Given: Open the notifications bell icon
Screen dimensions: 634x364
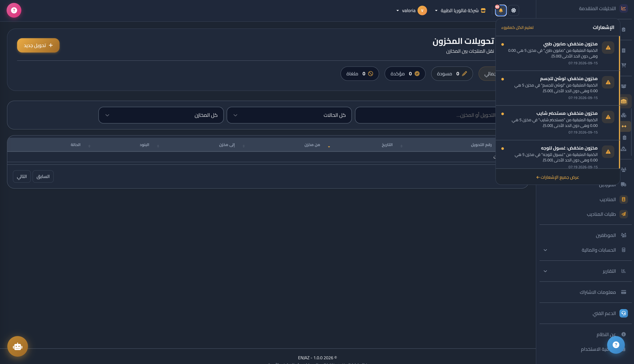Looking at the screenshot, I should [x=501, y=10].
